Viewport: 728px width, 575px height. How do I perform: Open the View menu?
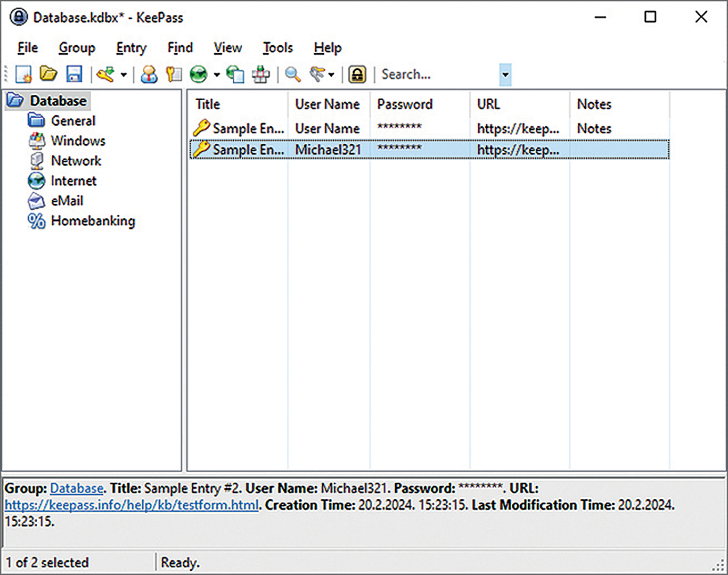coord(228,48)
